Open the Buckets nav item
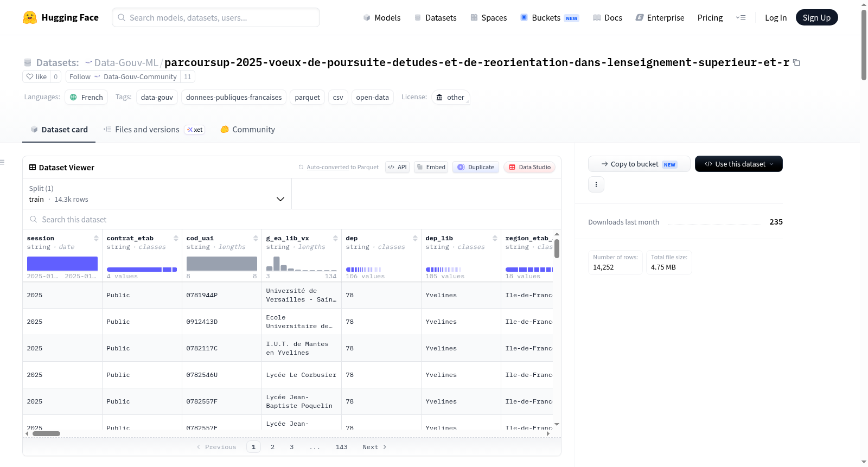This screenshot has width=868, height=467. point(550,17)
